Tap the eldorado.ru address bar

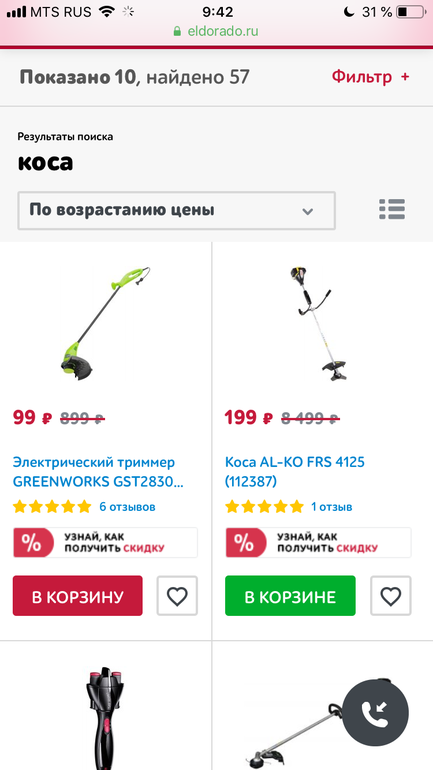(x=216, y=31)
